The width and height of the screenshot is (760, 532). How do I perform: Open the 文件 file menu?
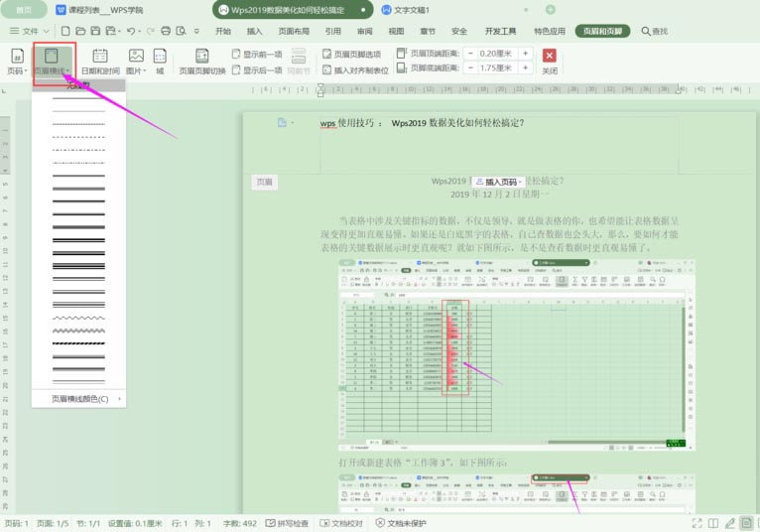[x=25, y=31]
